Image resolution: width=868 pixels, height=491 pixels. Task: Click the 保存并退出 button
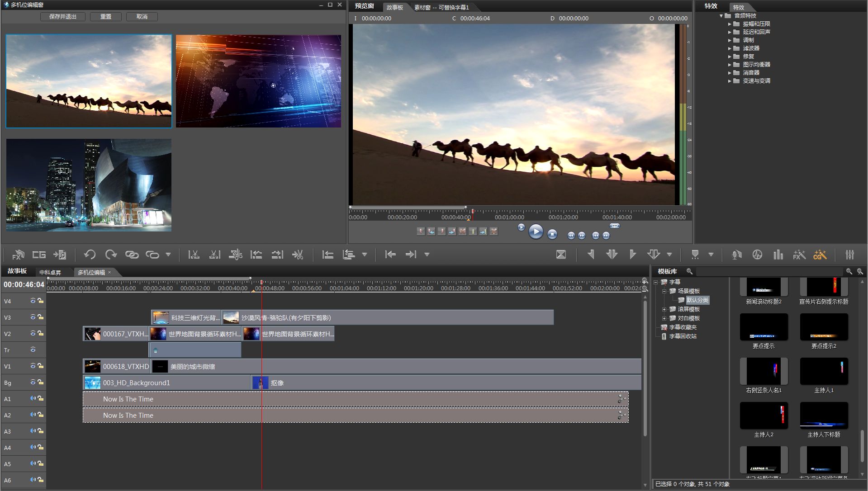pyautogui.click(x=63, y=17)
